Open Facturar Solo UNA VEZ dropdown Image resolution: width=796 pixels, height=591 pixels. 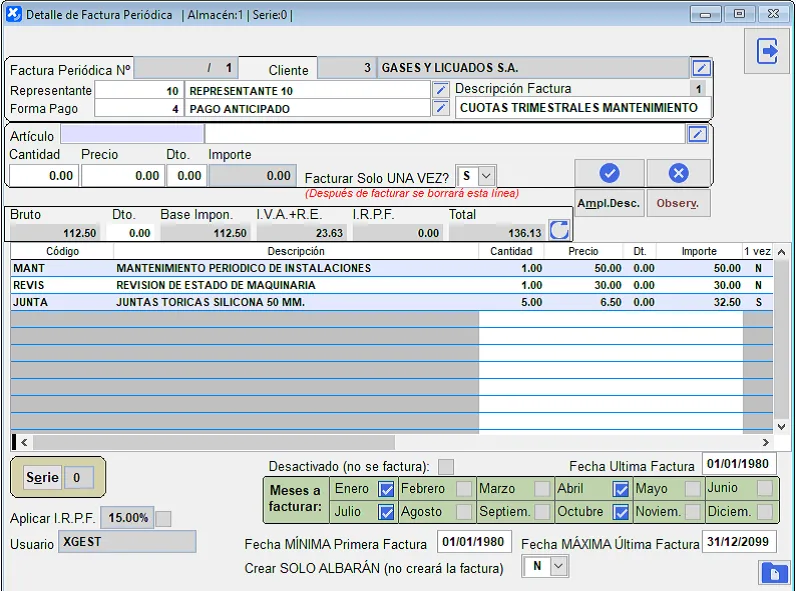tap(486, 176)
